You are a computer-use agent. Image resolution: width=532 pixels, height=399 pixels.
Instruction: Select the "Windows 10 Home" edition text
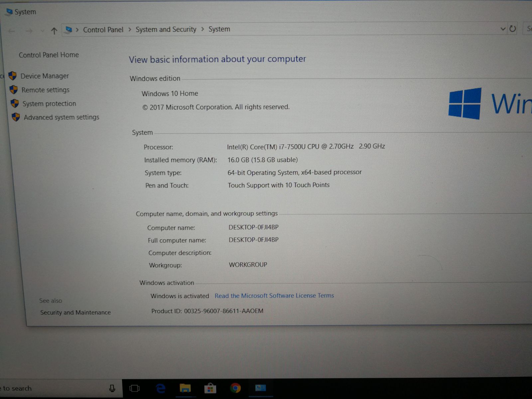tap(170, 93)
